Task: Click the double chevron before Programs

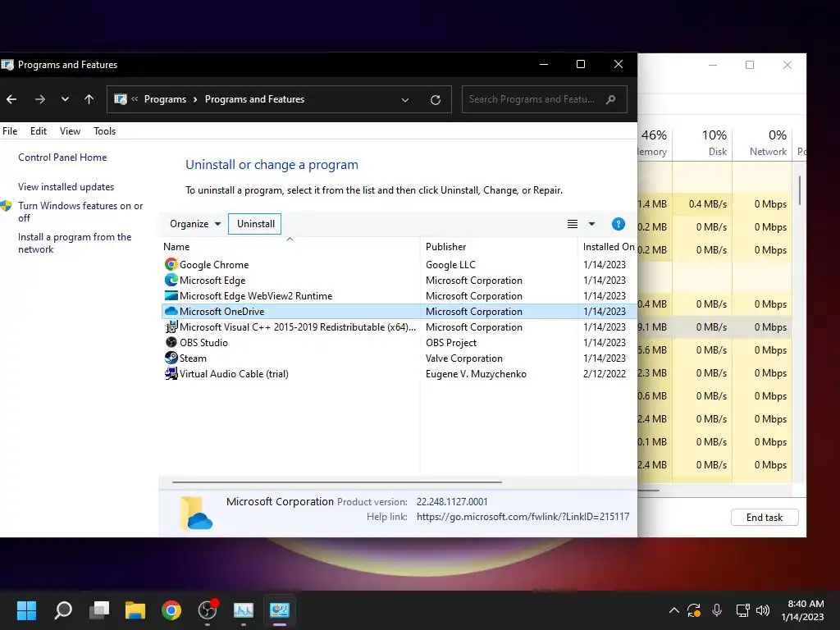Action: click(135, 99)
